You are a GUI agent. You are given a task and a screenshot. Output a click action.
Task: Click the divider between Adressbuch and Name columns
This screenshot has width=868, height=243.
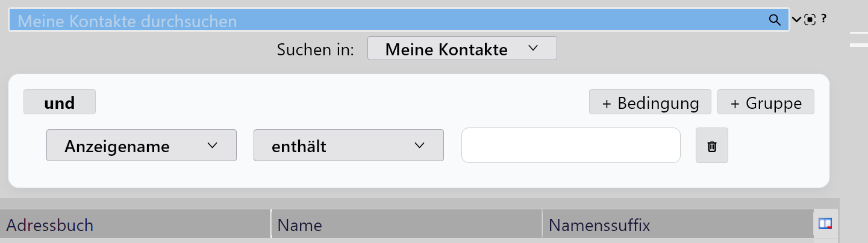271,226
